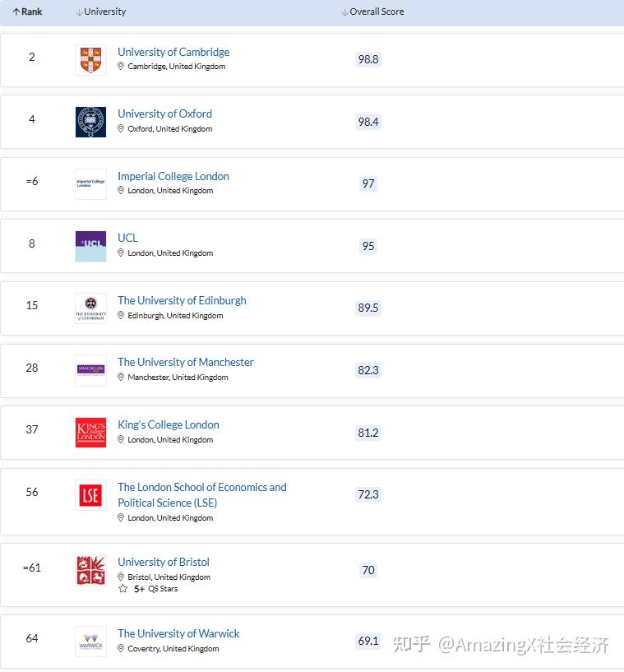Click the University of Edinburgh logo
The image size is (624, 672).
(90, 308)
